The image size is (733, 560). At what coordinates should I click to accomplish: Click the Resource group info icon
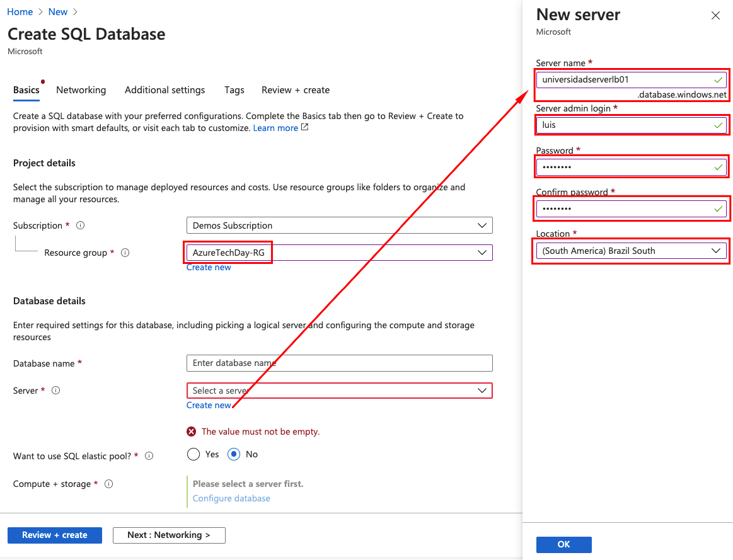pyautogui.click(x=125, y=252)
